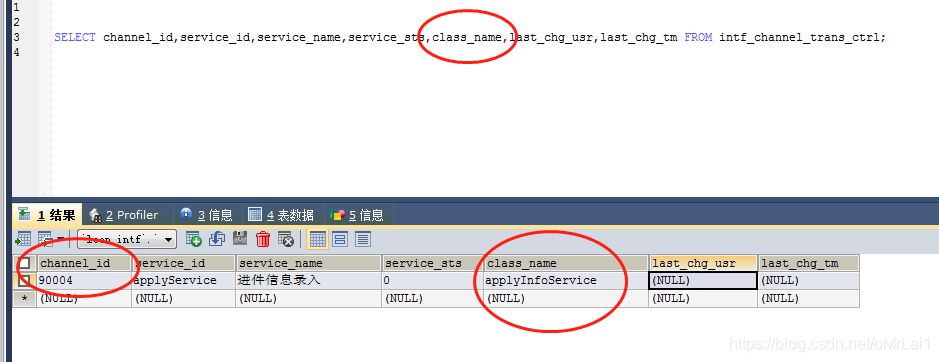Screen dimensions: 939x362
Task: Select the new row asterisk marker
Action: (25, 298)
